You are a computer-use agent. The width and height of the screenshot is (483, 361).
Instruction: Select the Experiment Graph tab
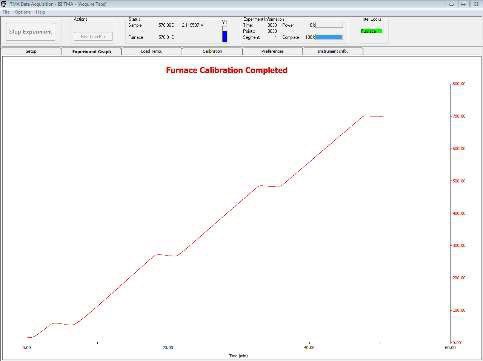point(92,51)
